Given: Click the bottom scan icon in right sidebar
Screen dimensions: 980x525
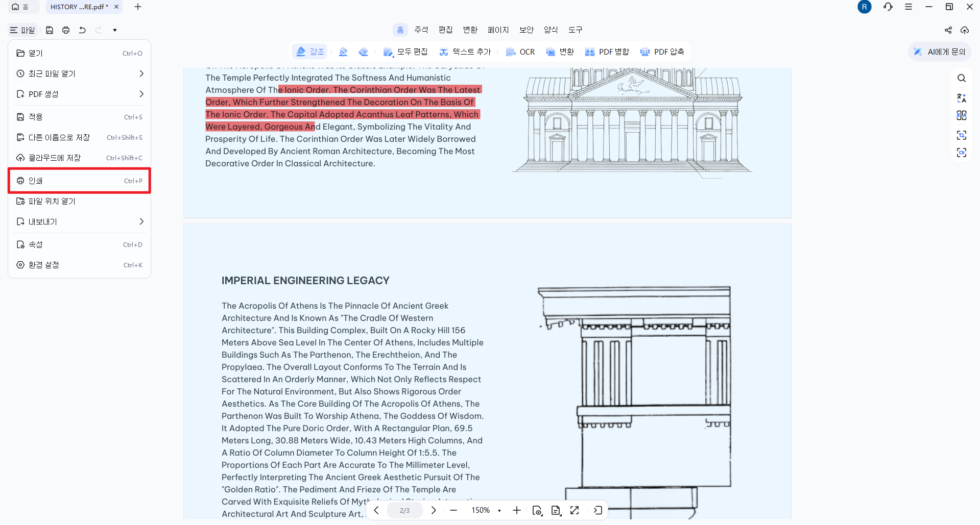Looking at the screenshot, I should pyautogui.click(x=962, y=153).
